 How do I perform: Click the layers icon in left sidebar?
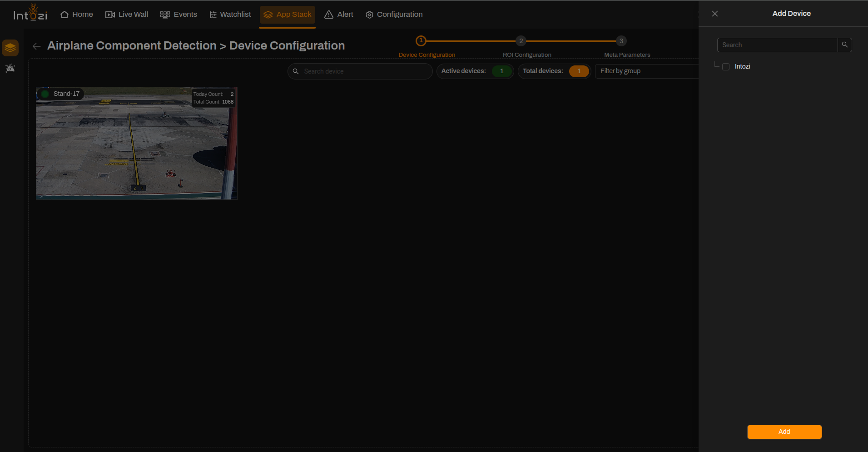pos(10,48)
